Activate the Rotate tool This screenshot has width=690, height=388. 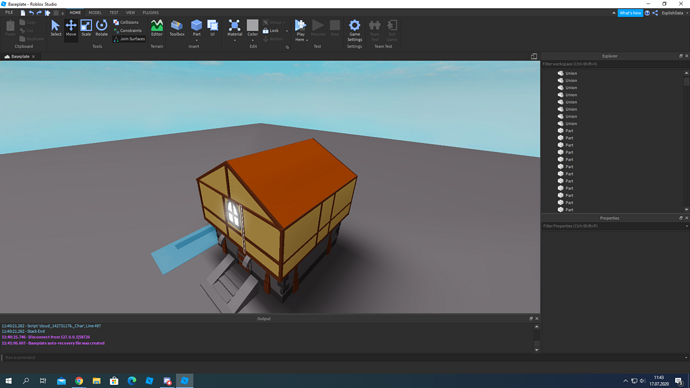pos(102,28)
